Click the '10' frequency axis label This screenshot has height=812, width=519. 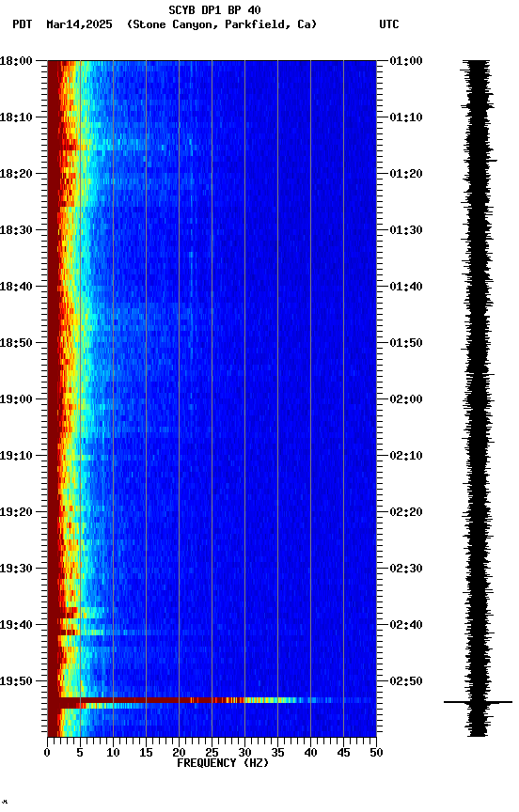click(113, 753)
